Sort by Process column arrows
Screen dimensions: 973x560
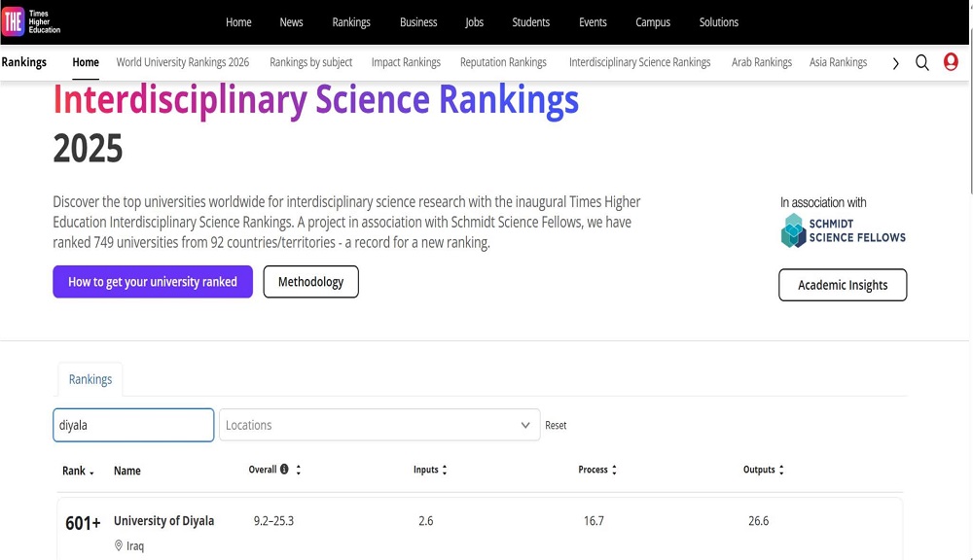coord(614,470)
